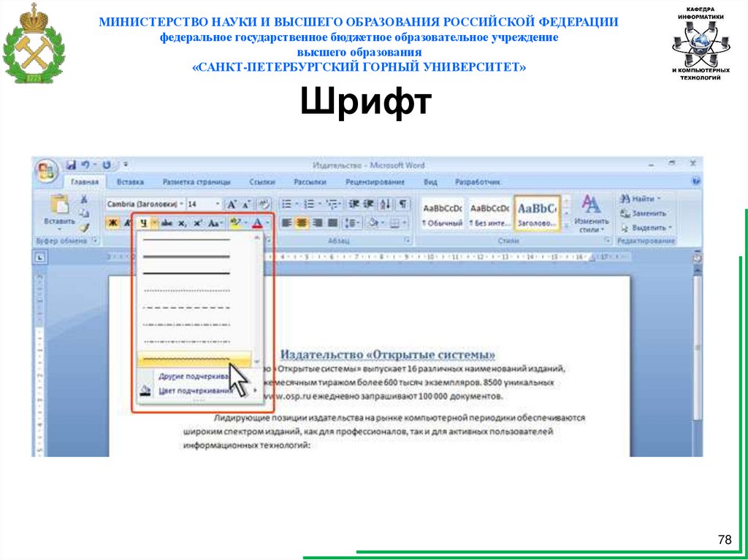Choose highlighted wavy underline style
Viewport: 748px width, 560px height.
click(194, 359)
